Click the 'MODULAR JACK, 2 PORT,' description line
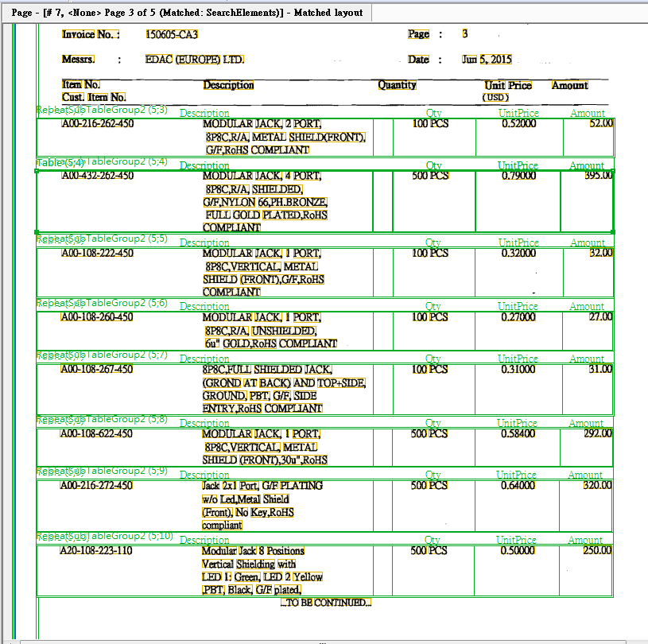The image size is (648, 644). tap(262, 123)
